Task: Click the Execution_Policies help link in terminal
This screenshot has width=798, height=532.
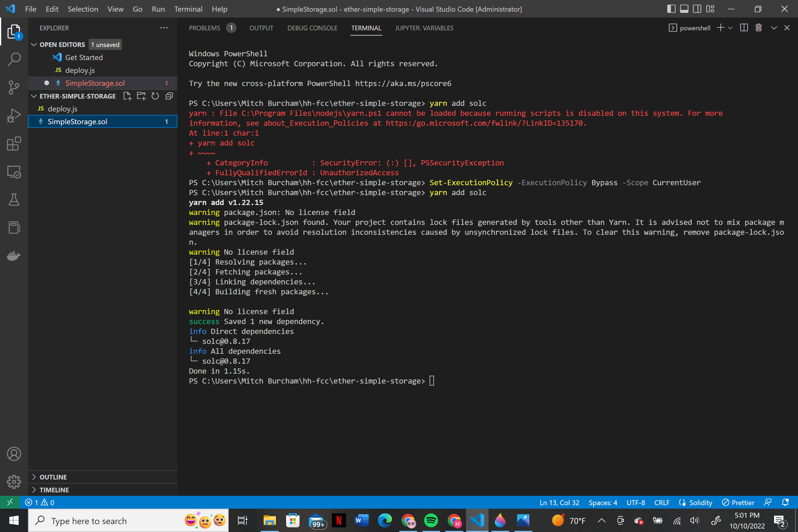Action: [x=485, y=123]
